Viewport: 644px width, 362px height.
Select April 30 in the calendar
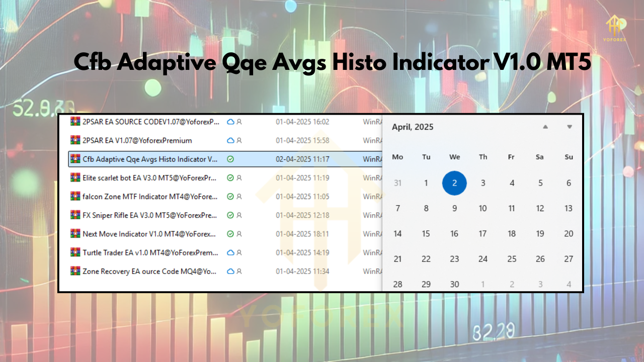pos(454,284)
